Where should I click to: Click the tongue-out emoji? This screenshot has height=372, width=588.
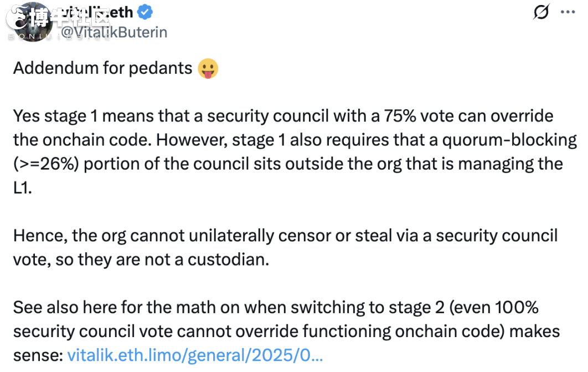pyautogui.click(x=208, y=68)
